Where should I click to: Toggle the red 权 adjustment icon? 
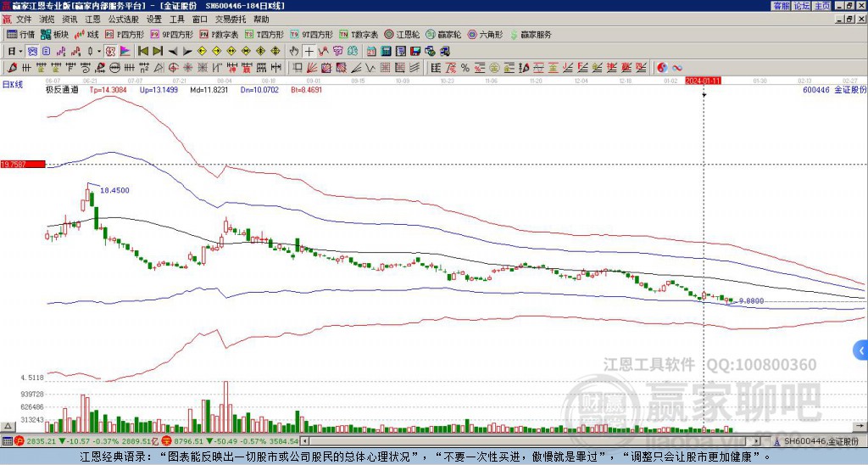(110, 52)
